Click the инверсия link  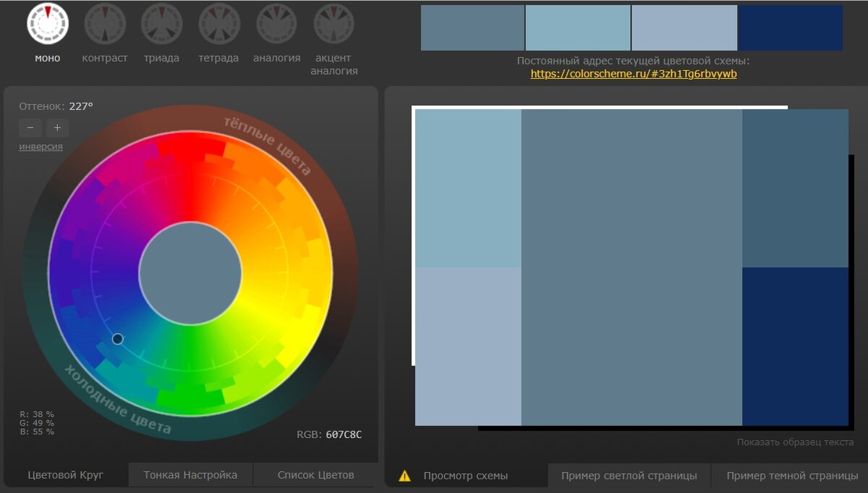pos(41,146)
